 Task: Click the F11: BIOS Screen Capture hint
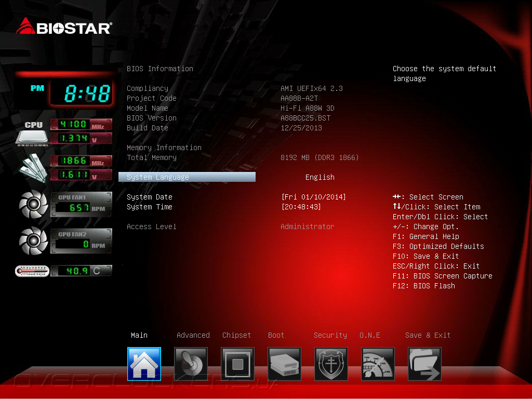point(443,276)
